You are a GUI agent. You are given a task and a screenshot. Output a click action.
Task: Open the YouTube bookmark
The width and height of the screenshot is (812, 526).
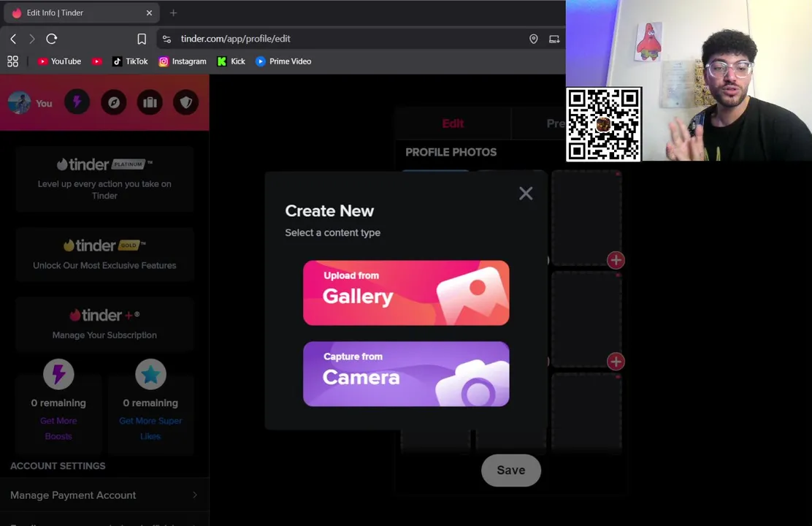[x=59, y=61]
